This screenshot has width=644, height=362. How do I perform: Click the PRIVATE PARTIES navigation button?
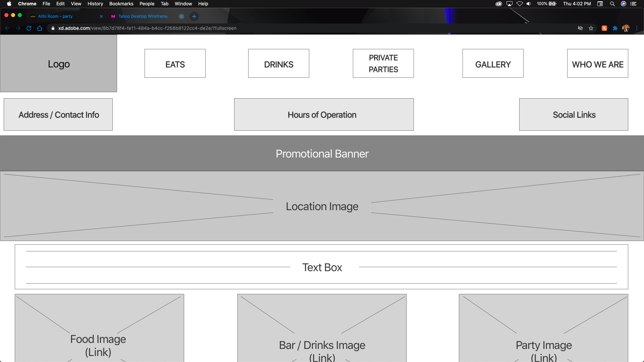click(x=383, y=64)
